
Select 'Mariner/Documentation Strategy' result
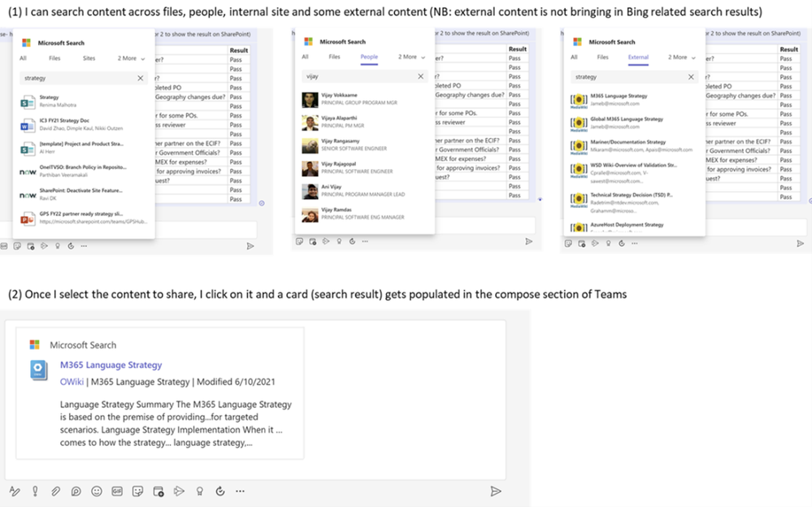[x=635, y=145]
